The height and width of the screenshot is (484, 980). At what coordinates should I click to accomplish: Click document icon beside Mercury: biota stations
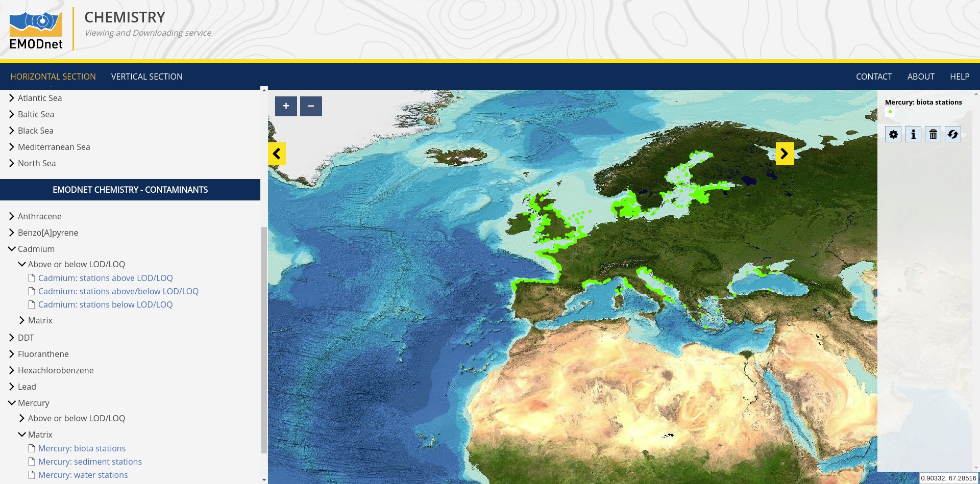pyautogui.click(x=32, y=448)
